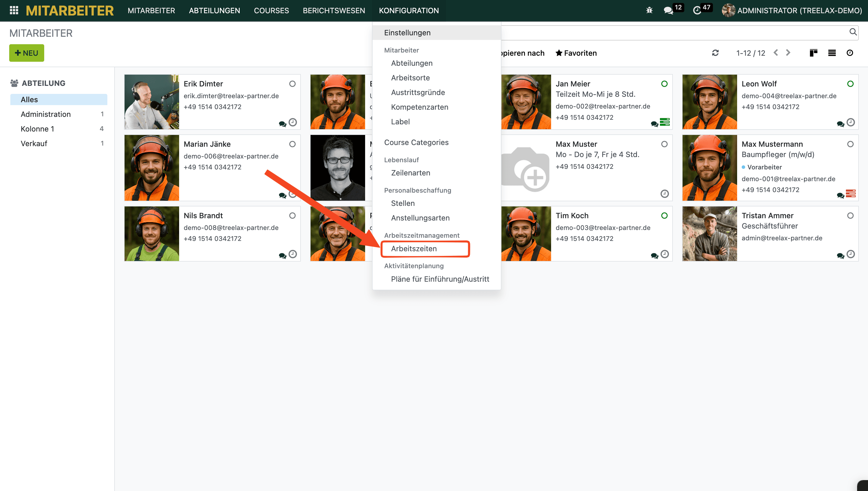
Task: Open the messages chat icon in header
Action: [x=668, y=10]
